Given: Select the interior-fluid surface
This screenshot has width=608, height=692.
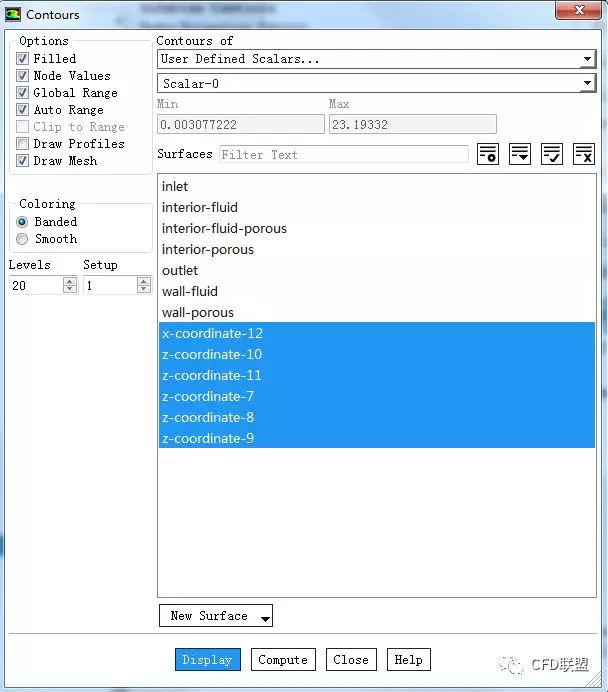Looking at the screenshot, I should (376, 207).
